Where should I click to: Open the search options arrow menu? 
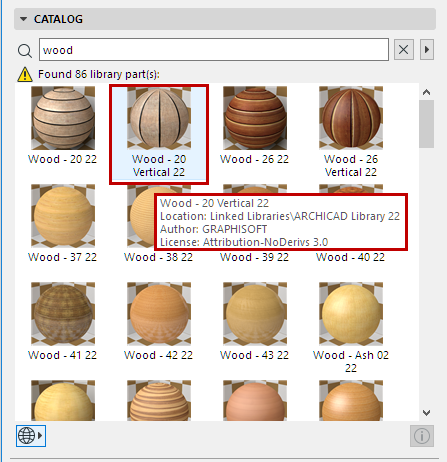[x=427, y=50]
